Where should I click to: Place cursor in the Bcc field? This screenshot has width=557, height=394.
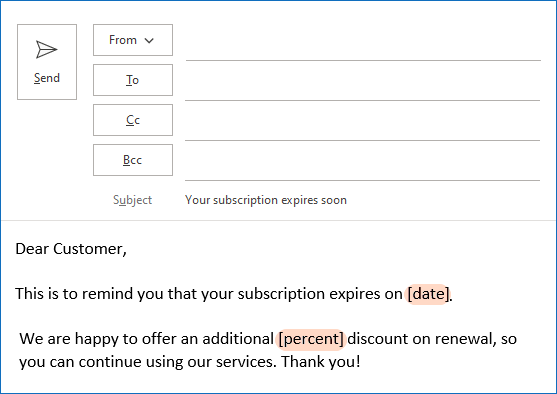point(363,161)
